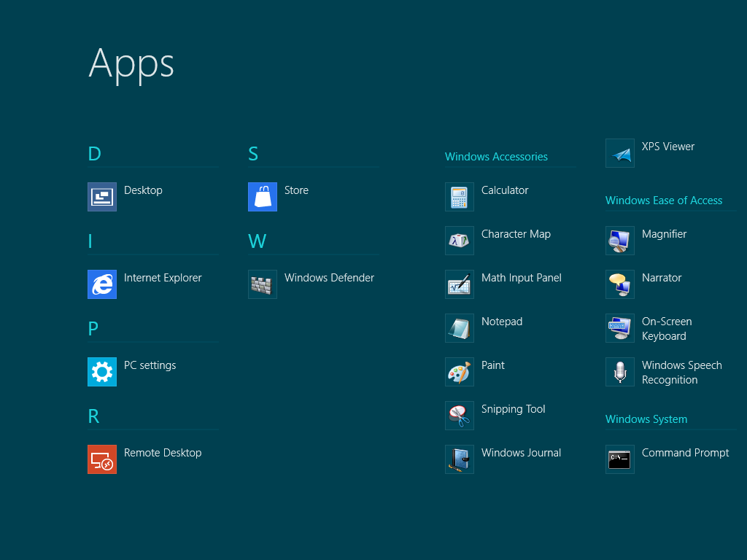Click the Remote Desktop icon

[x=101, y=459]
